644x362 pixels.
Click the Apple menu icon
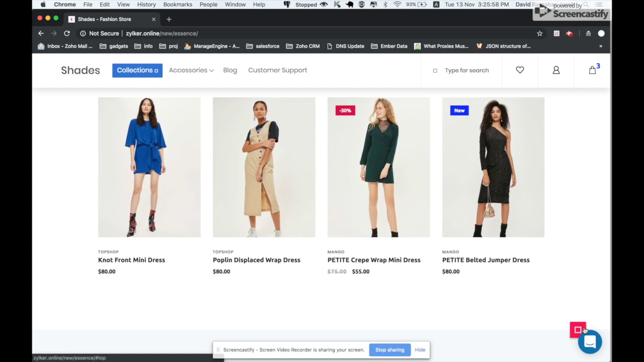click(43, 5)
